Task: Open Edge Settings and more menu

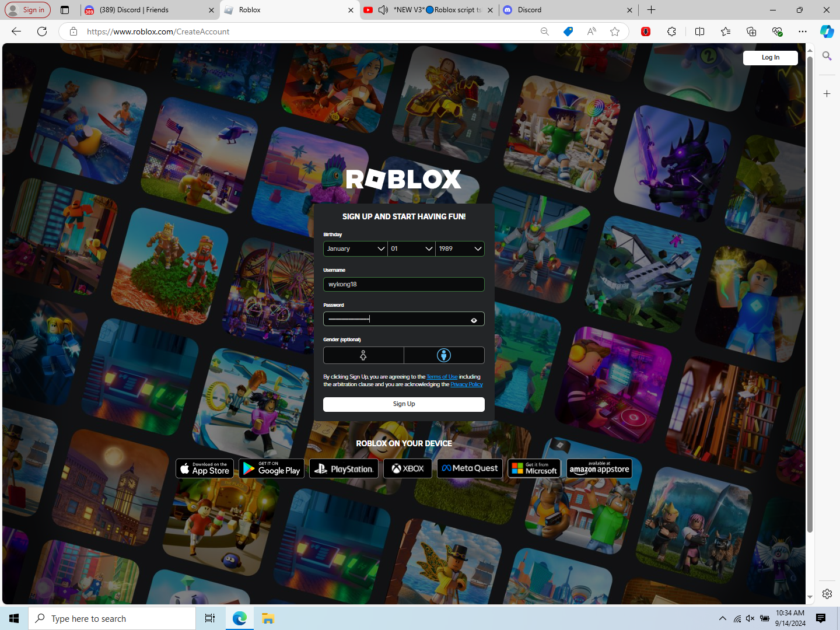Action: [803, 32]
